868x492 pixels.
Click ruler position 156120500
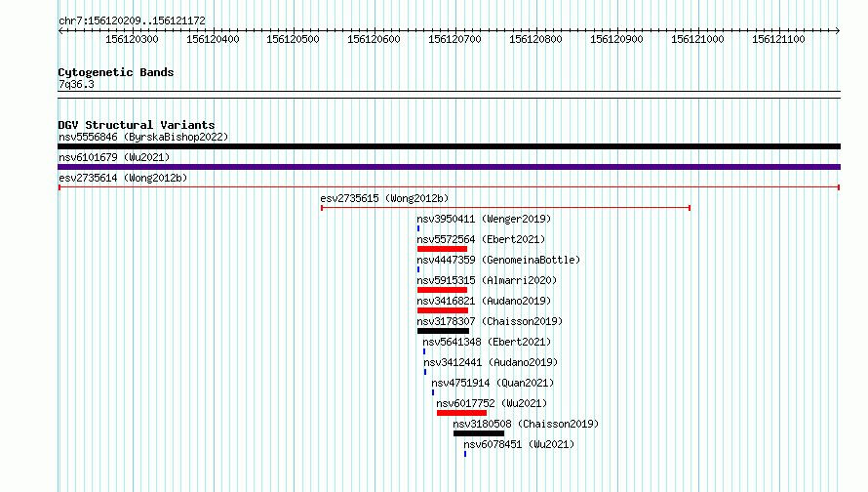[293, 39]
